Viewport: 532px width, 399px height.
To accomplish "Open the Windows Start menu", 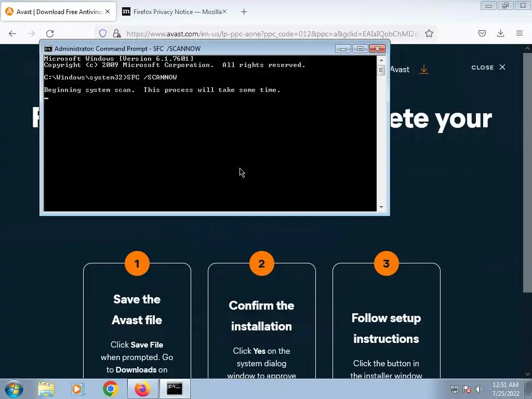I will 14,389.
